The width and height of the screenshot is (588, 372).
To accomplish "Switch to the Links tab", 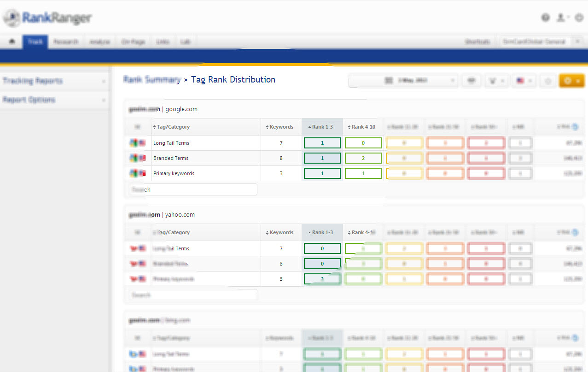I will pyautogui.click(x=163, y=41).
